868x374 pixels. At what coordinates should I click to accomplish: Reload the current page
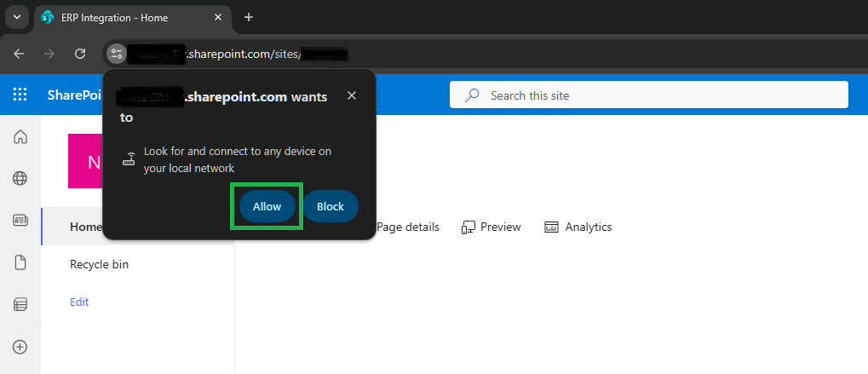[80, 54]
